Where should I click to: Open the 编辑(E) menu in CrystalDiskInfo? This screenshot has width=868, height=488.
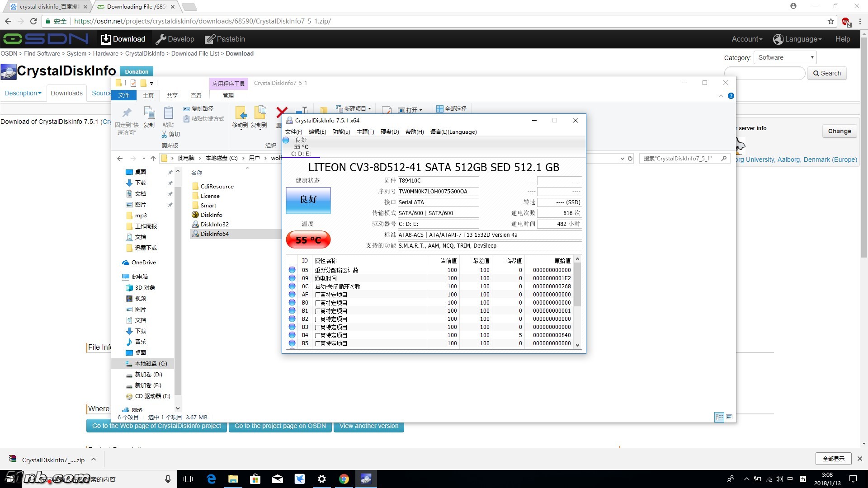coord(317,132)
